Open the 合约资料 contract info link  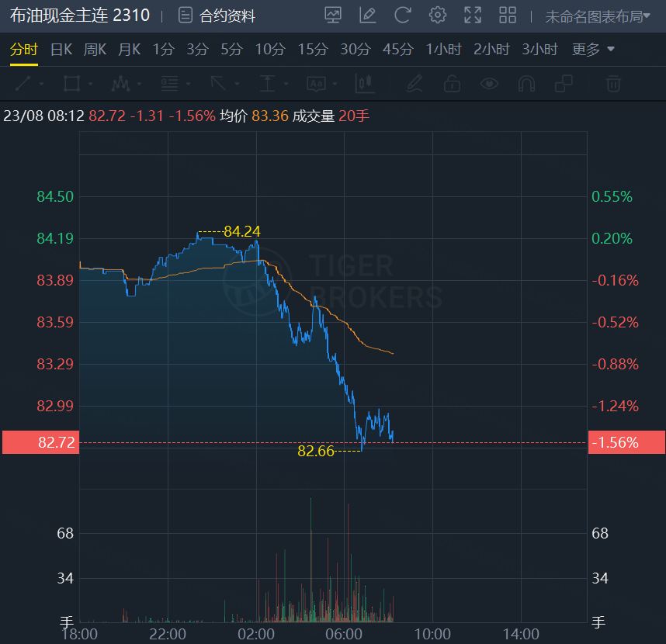click(x=217, y=16)
